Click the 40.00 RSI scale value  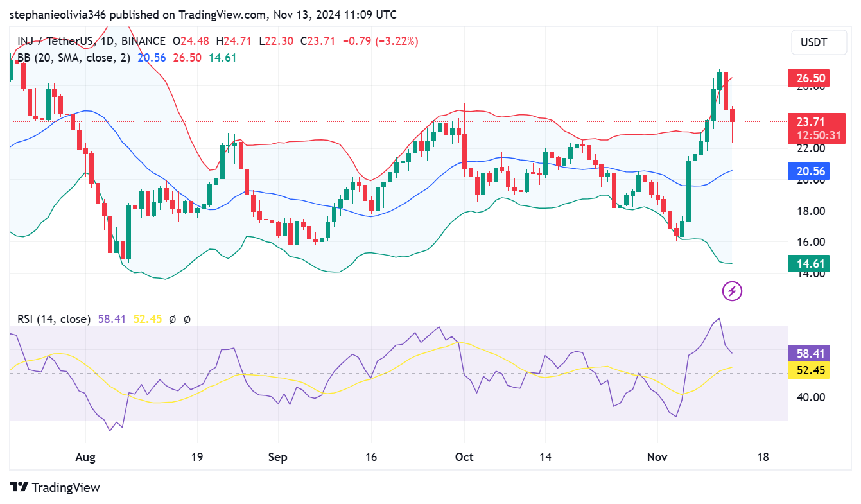tap(810, 397)
